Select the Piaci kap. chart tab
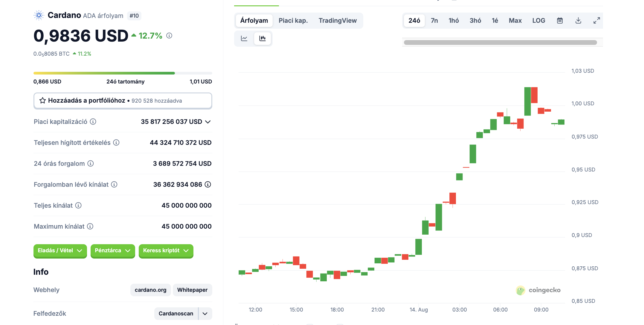The height and width of the screenshot is (325, 644). (x=293, y=21)
